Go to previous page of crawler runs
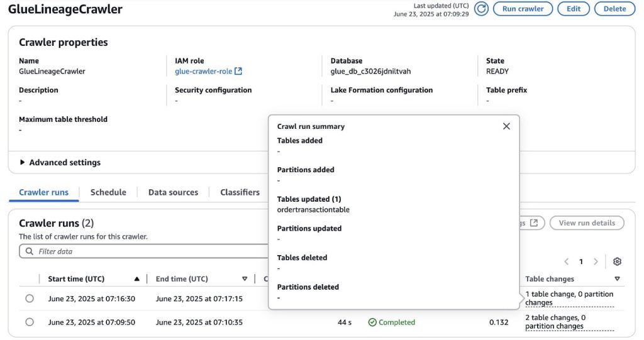The image size is (644, 340). pos(567,261)
